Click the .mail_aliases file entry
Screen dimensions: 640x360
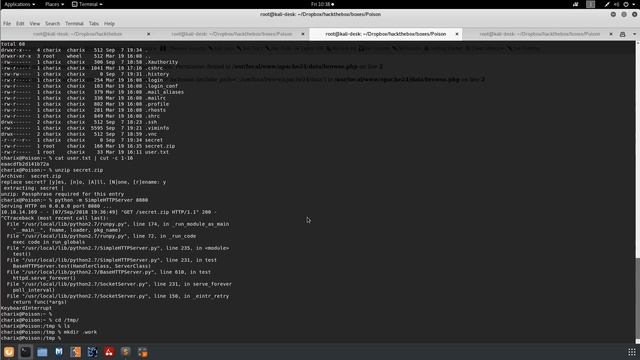point(164,92)
